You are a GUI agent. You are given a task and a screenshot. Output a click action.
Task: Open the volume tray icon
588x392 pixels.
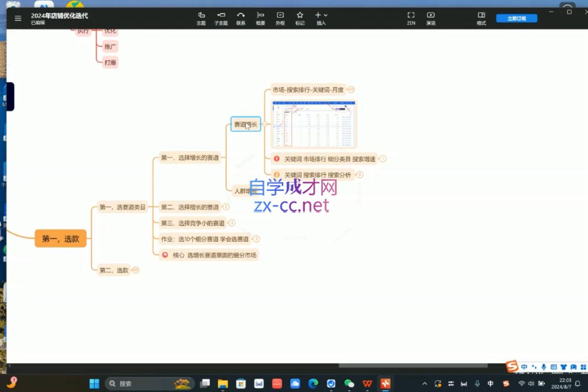click(x=531, y=384)
